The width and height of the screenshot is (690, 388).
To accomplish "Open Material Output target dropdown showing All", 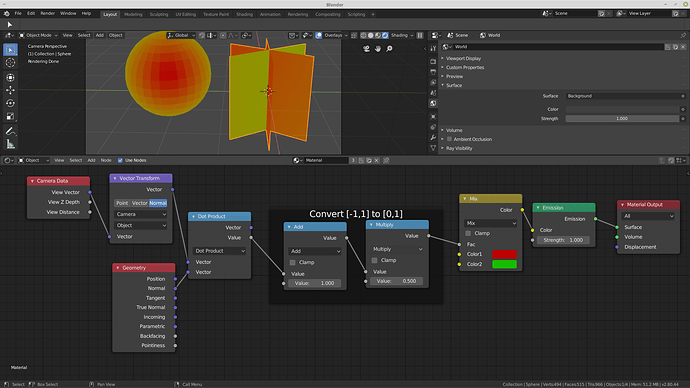I will pos(648,216).
